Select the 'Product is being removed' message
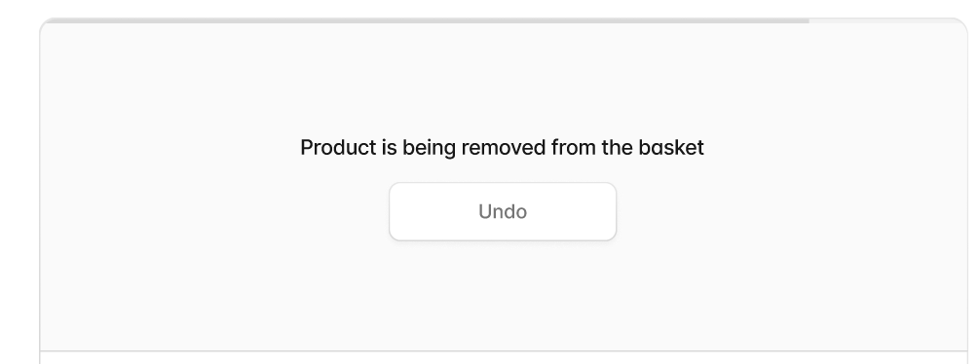This screenshot has width=980, height=364. 502,148
